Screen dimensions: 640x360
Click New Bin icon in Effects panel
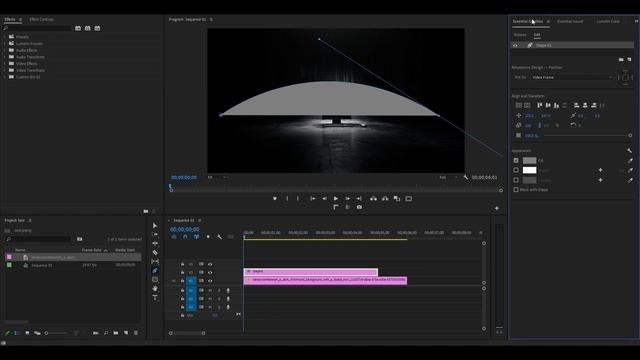[146, 211]
